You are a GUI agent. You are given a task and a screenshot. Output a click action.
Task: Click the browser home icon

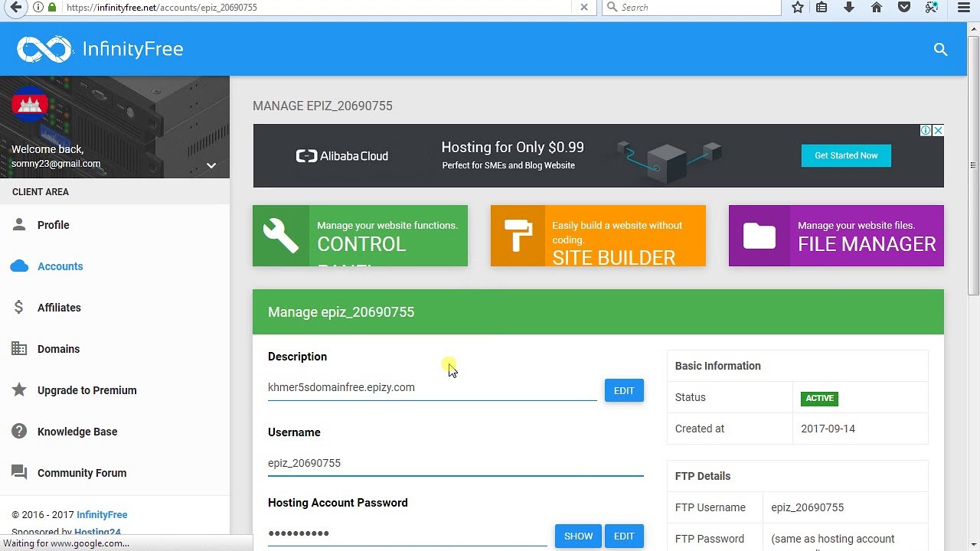(877, 7)
